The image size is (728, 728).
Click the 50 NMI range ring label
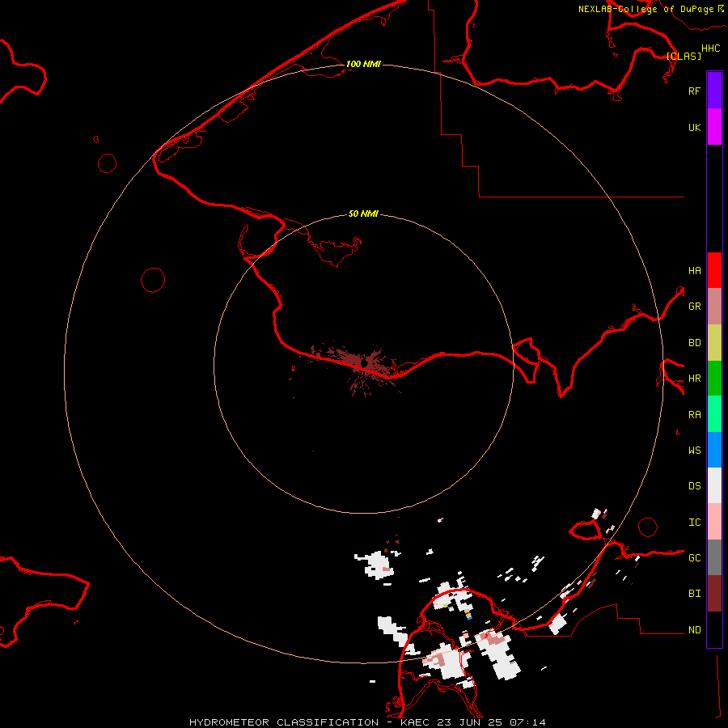[x=363, y=214]
